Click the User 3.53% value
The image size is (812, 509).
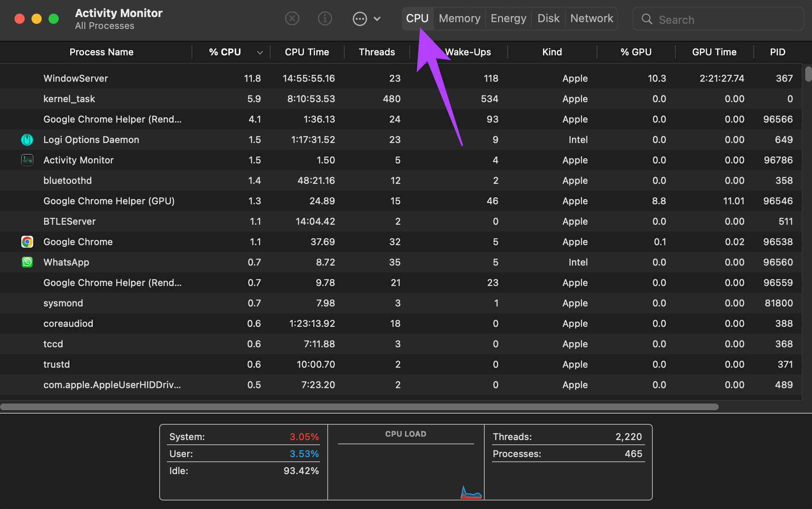click(304, 454)
